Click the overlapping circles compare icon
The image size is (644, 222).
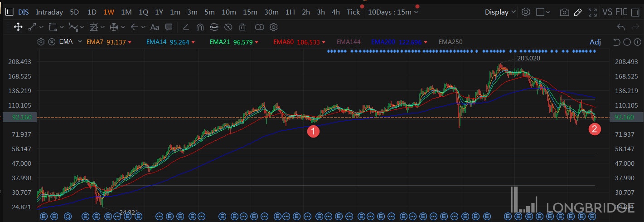click(x=259, y=27)
